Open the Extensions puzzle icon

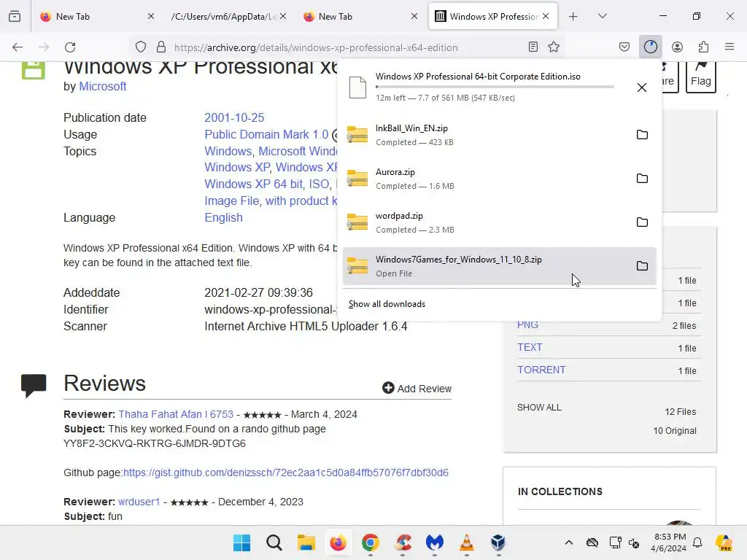click(x=703, y=47)
